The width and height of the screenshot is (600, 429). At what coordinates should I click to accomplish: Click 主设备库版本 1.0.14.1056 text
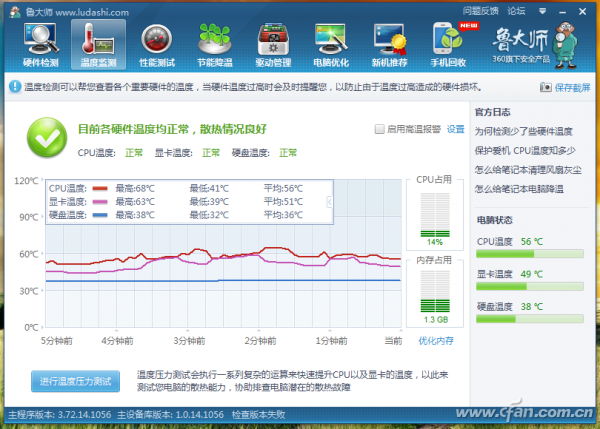170,415
